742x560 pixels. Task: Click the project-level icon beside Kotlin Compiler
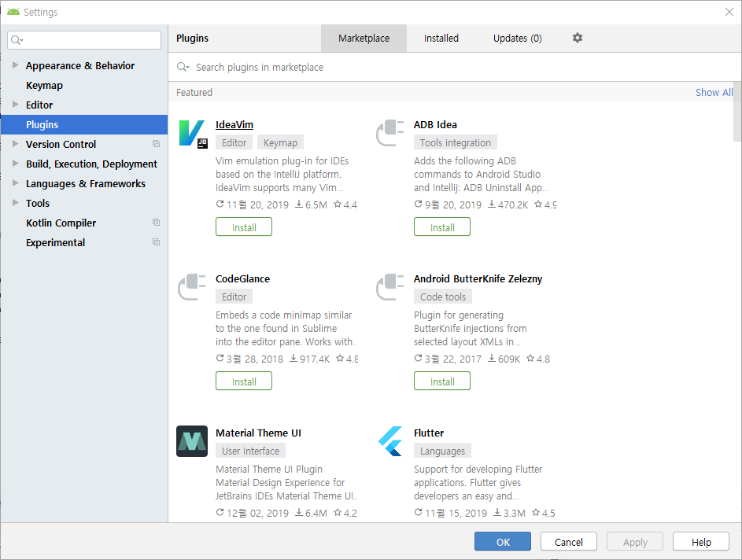(156, 223)
